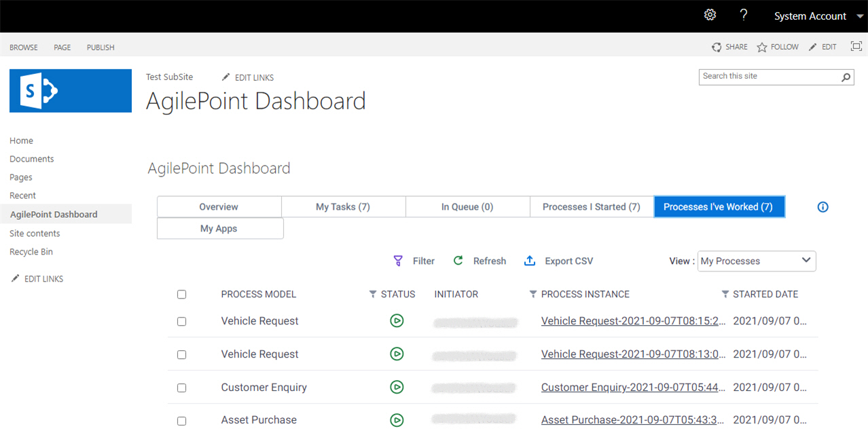Click the Export CSV upload icon
The image size is (868, 435).
pyautogui.click(x=530, y=261)
